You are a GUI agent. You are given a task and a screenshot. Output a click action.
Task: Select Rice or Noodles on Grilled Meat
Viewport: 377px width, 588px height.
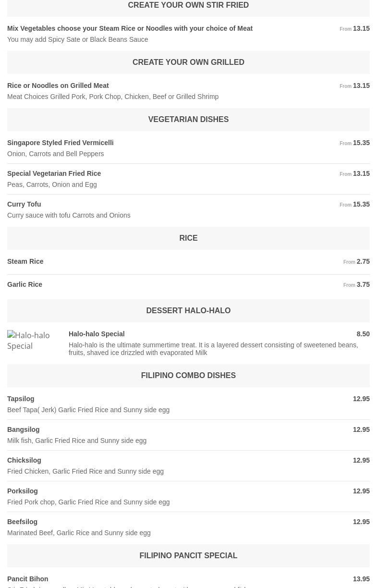click(x=58, y=86)
